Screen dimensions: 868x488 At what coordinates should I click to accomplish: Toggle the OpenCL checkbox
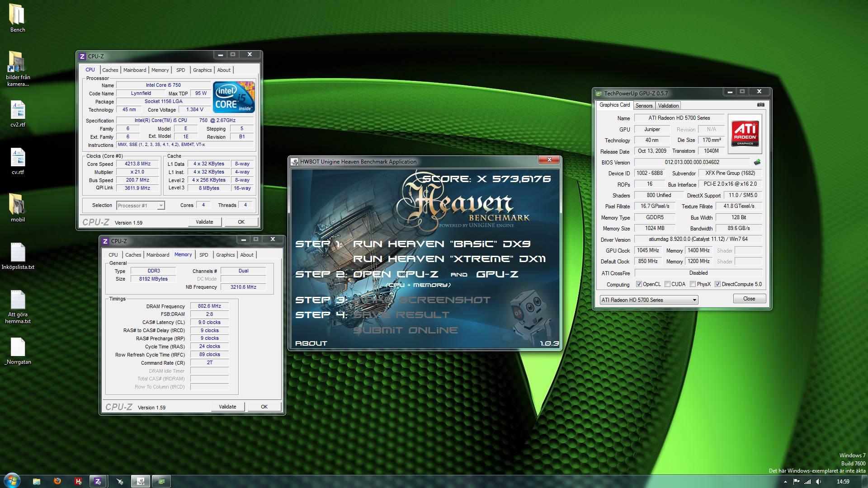[639, 284]
